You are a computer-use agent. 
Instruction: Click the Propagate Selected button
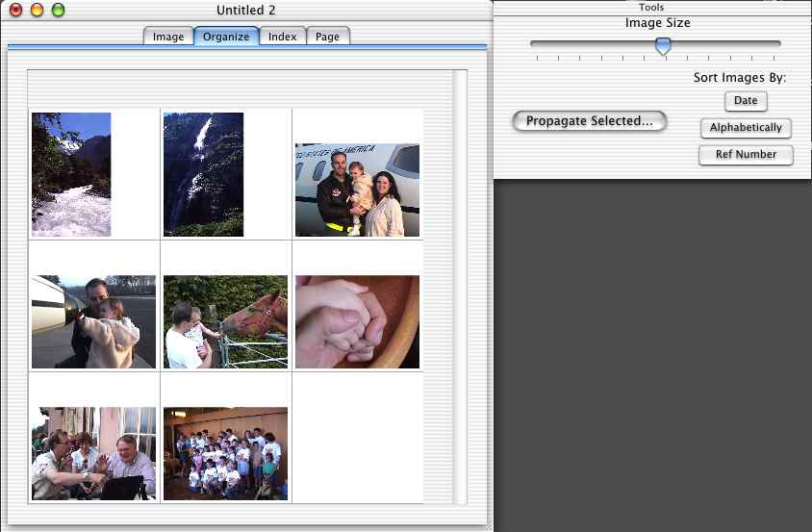pos(589,121)
